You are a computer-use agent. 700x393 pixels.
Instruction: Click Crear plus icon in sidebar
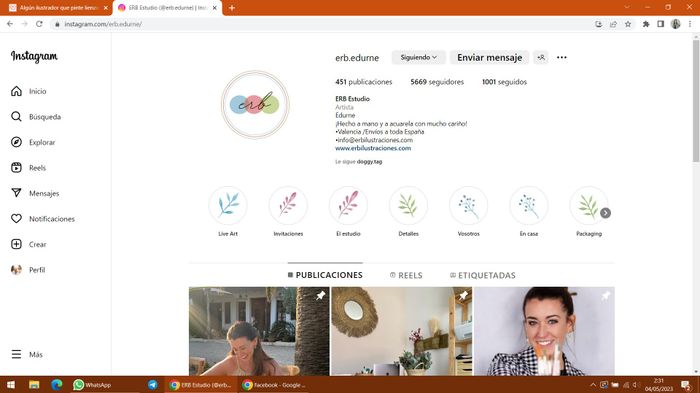pyautogui.click(x=17, y=244)
